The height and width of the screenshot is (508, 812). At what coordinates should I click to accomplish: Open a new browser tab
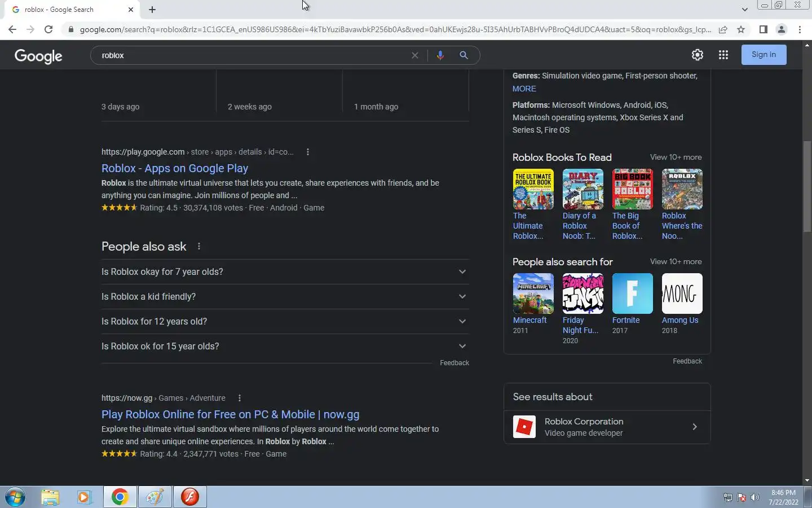coord(152,10)
